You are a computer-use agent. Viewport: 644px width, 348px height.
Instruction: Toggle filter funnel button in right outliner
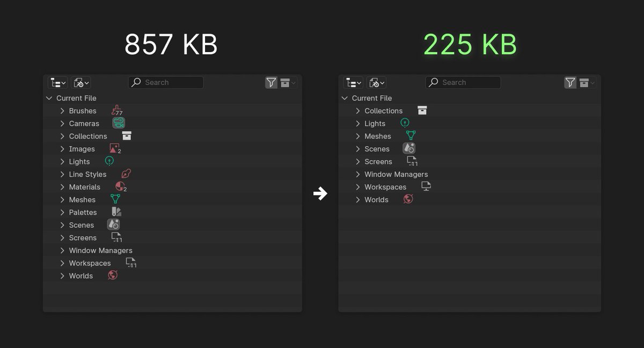point(570,82)
